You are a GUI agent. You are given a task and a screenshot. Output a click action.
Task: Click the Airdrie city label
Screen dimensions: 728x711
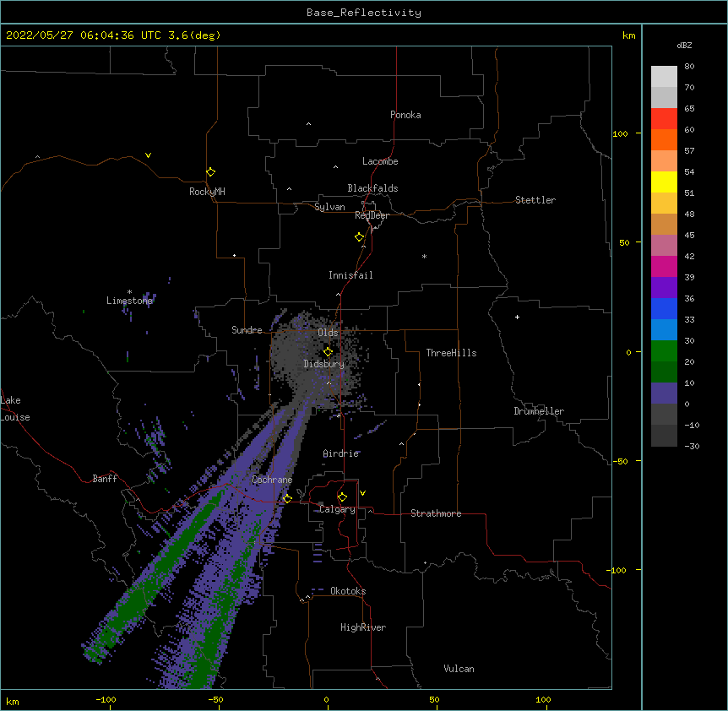341,453
